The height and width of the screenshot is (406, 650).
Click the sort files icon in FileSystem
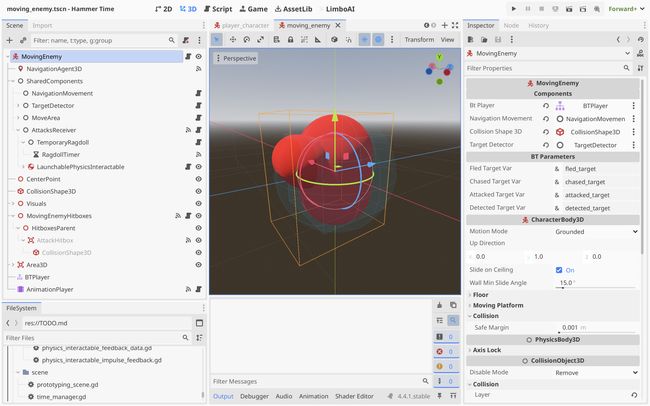coord(199,338)
